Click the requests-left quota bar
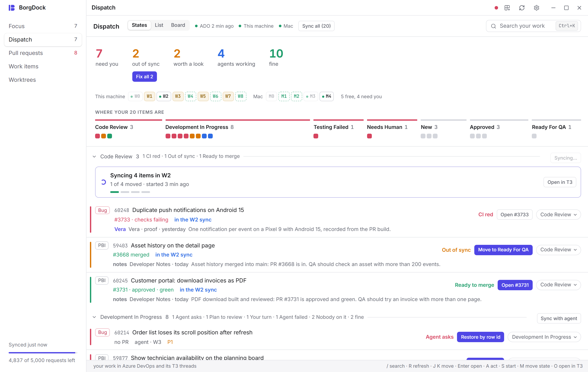588x372 pixels. pyautogui.click(x=43, y=353)
